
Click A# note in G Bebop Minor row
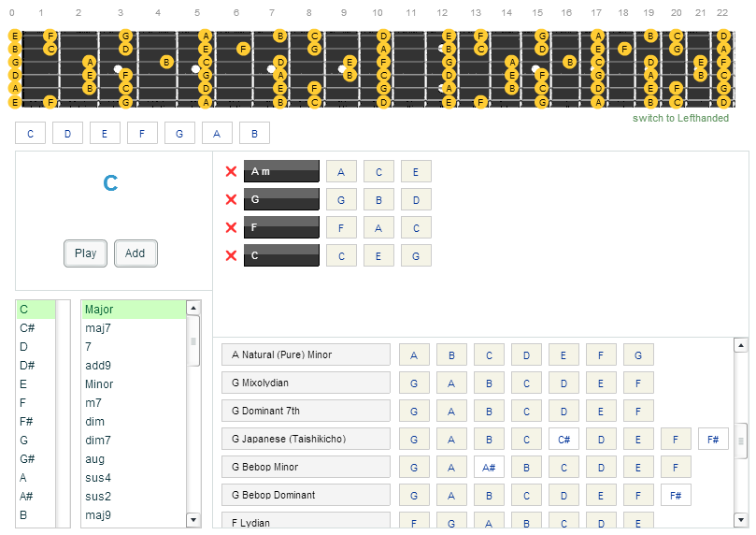tap(489, 467)
